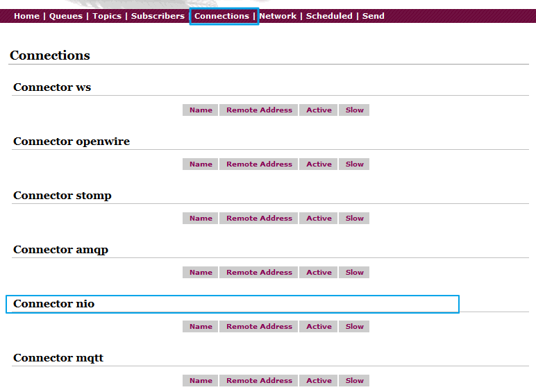
Task: Click Slow header under Connector stomp
Action: [x=354, y=218]
